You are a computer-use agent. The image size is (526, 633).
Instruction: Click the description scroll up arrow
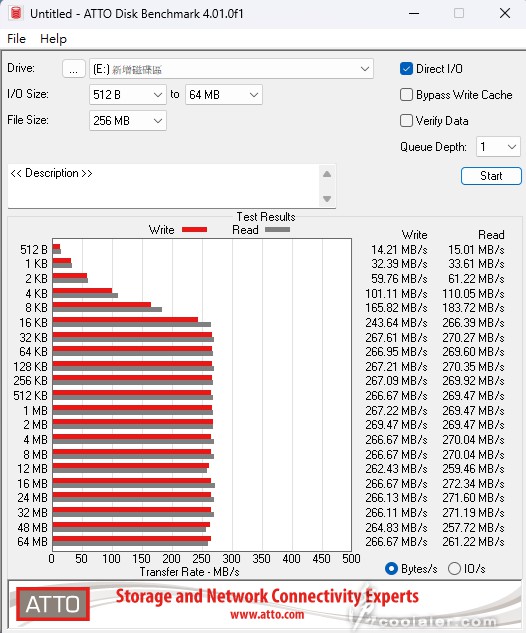tap(327, 174)
